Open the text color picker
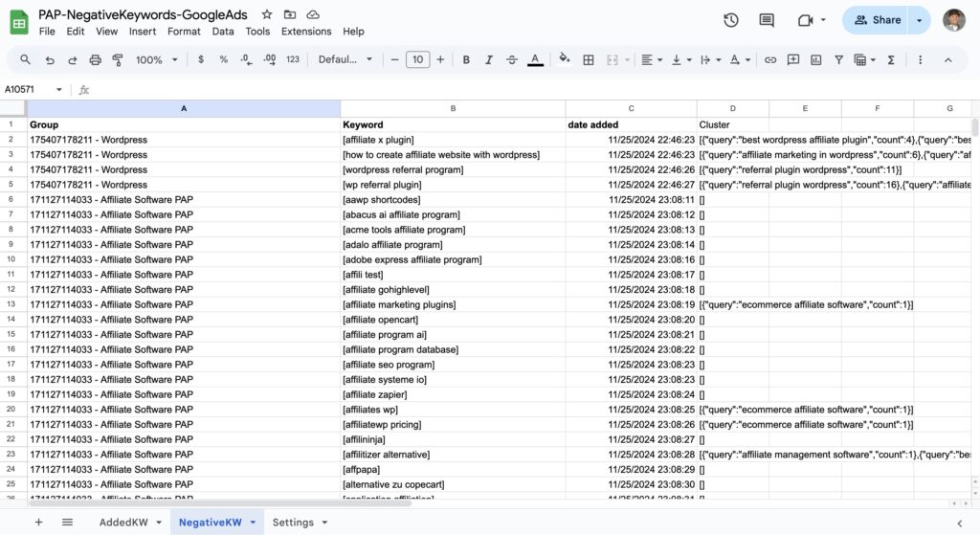Viewport: 980px width, 535px height. [x=535, y=60]
